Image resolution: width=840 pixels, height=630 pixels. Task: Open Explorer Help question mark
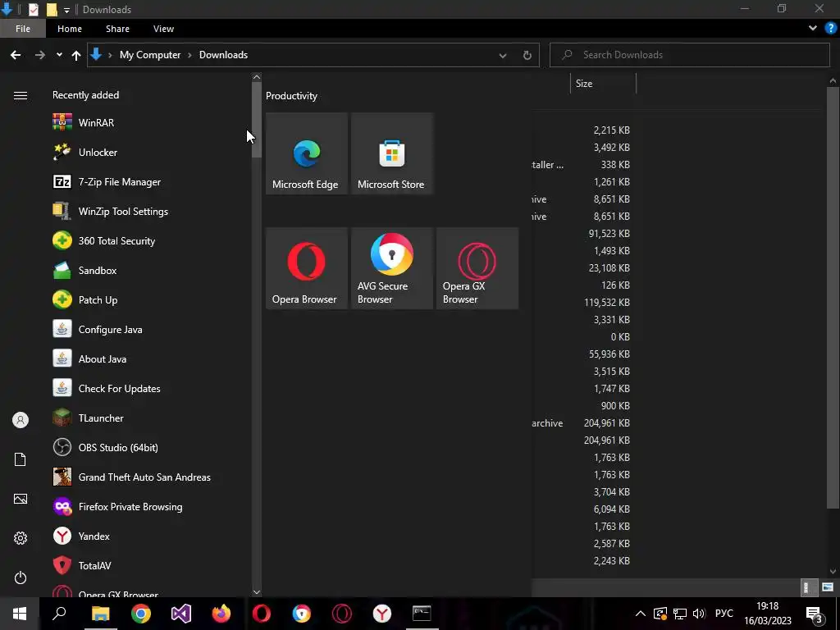831,29
